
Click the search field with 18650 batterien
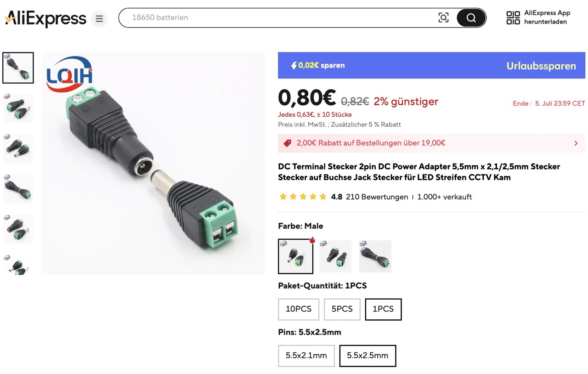click(x=280, y=18)
